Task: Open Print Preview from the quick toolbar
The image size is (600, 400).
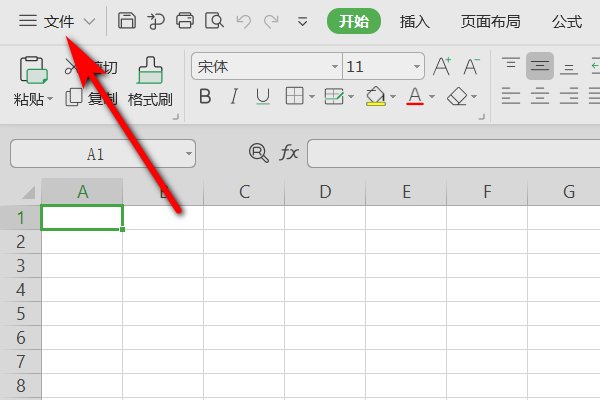Action: (x=213, y=20)
